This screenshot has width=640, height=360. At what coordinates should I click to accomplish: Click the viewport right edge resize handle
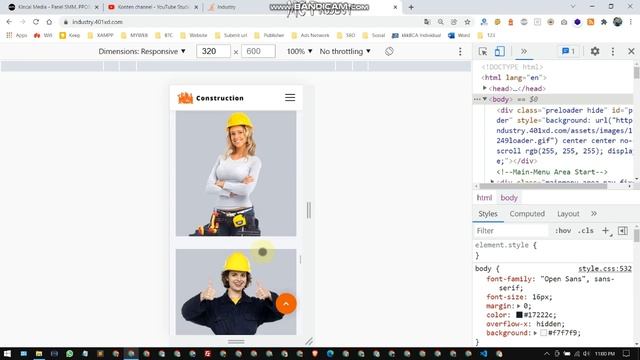pyautogui.click(x=309, y=210)
